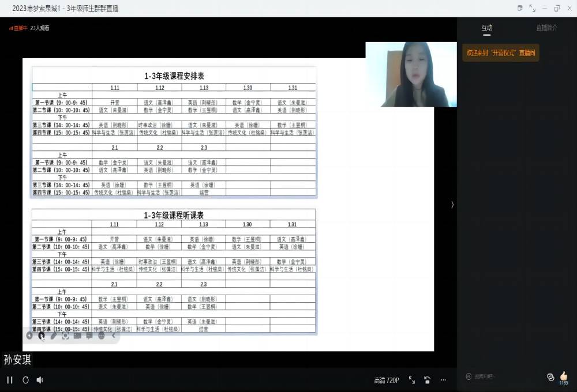Open the 高清 720P quality selector
This screenshot has height=392, width=577.
(x=386, y=380)
